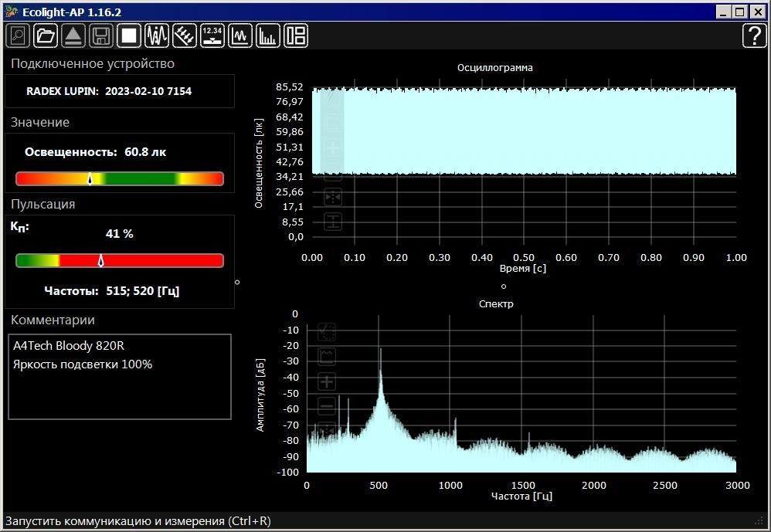This screenshot has width=771, height=532.
Task: Minimize the Ecolight-AP window
Action: pos(723,12)
